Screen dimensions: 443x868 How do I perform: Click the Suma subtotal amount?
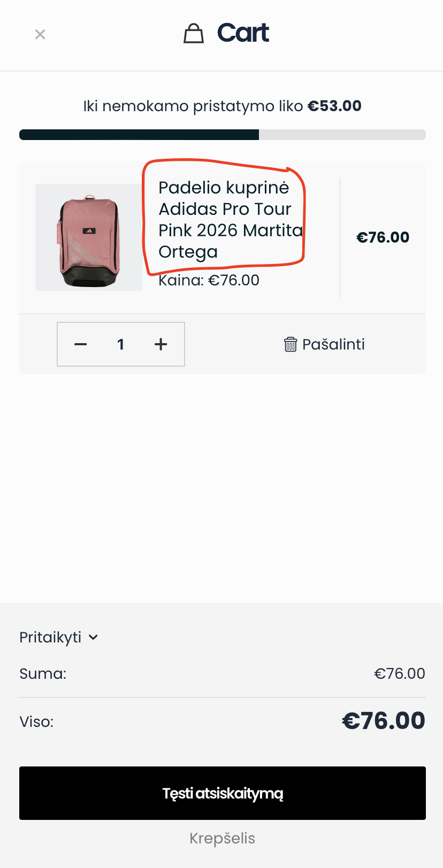pyautogui.click(x=399, y=673)
